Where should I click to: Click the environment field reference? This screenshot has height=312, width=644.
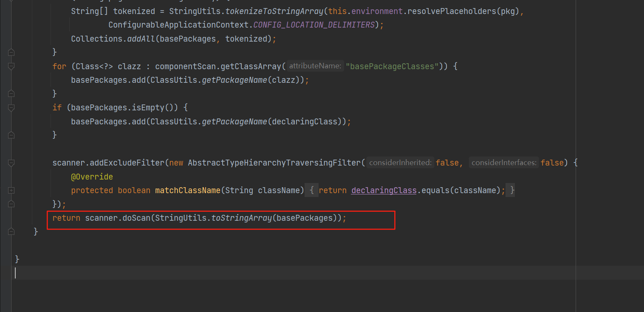[377, 11]
